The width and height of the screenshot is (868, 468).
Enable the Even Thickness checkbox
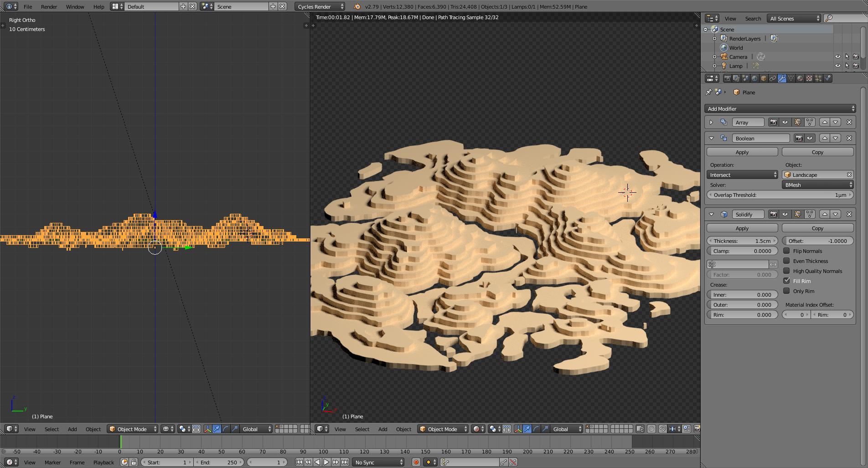tap(786, 261)
